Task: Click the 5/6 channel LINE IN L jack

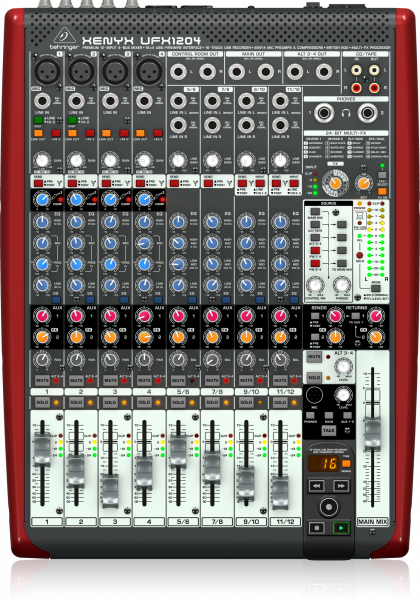Action: (x=178, y=101)
